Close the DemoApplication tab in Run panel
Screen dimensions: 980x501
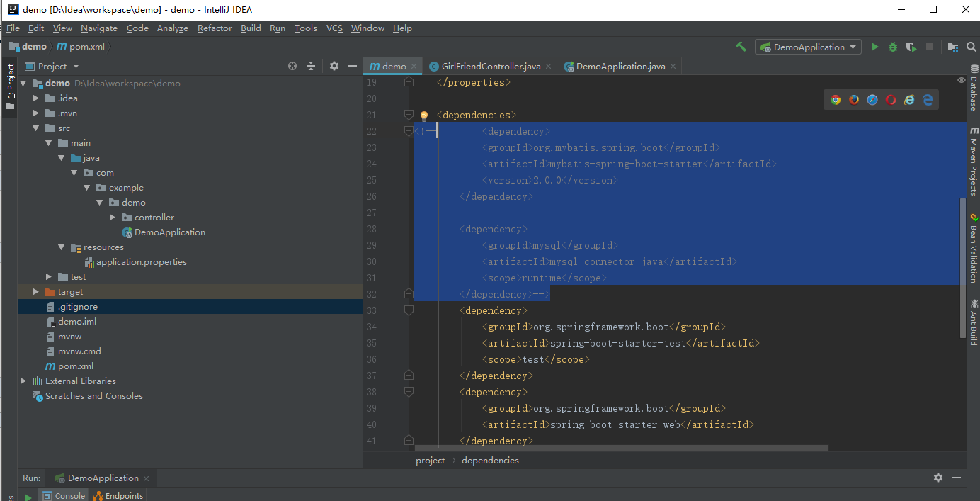click(x=146, y=478)
